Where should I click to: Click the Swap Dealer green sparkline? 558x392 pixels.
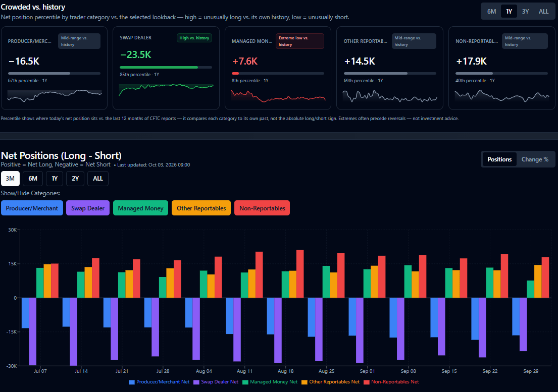(x=166, y=90)
